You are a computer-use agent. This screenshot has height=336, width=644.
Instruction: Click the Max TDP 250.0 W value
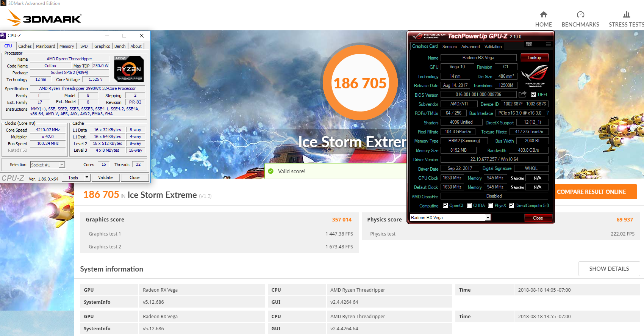(x=101, y=66)
